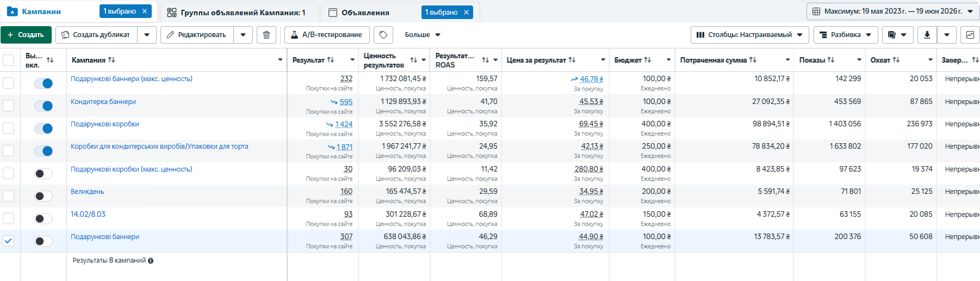Enable the Великдень campaign toggle
This screenshot has height=281, width=980.
pyautogui.click(x=44, y=196)
